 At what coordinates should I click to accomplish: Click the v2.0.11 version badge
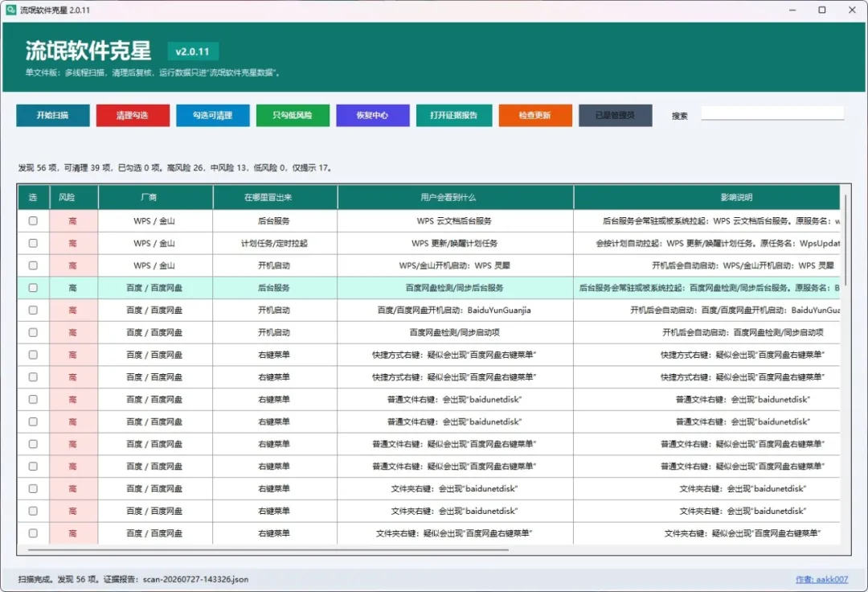pos(193,51)
